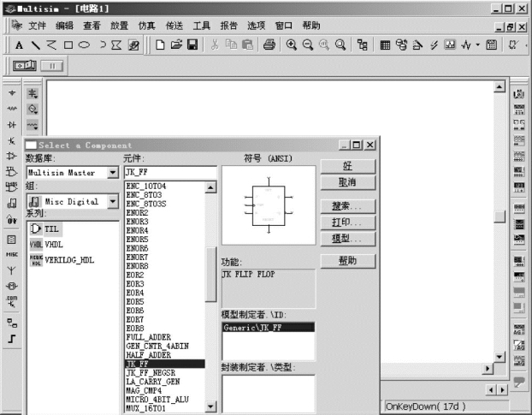This screenshot has height=415, width=532.
Task: Select the ellipse drawing tool
Action: tap(85, 44)
